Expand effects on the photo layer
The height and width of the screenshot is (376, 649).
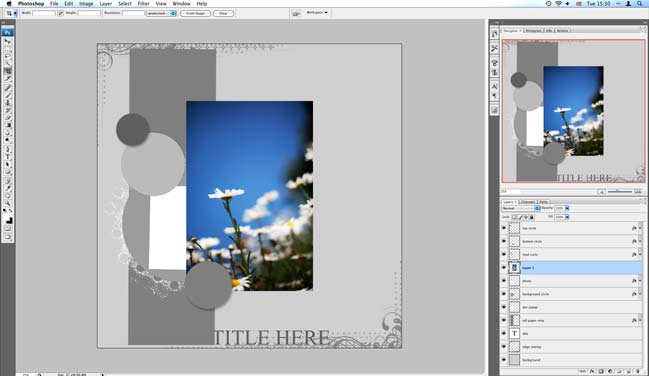tap(640, 281)
